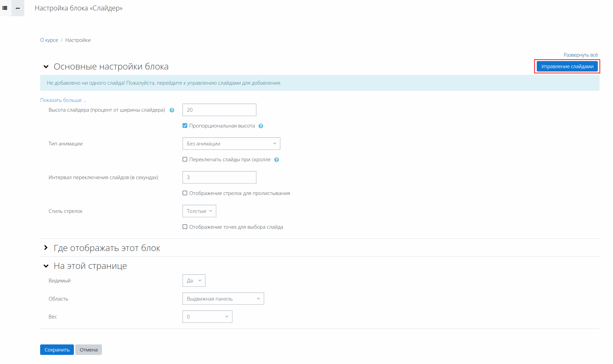Click the Основные настройки блока heading

pyautogui.click(x=111, y=67)
